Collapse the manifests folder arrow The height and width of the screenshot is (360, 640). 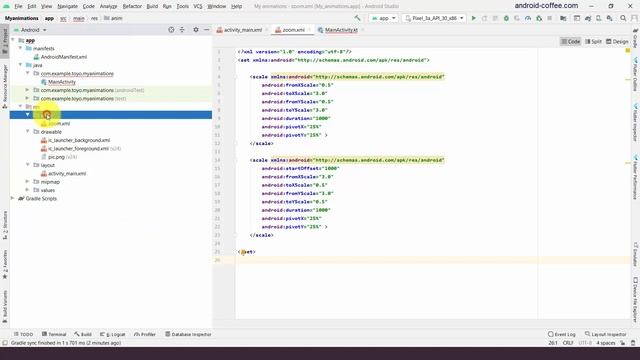(20, 48)
